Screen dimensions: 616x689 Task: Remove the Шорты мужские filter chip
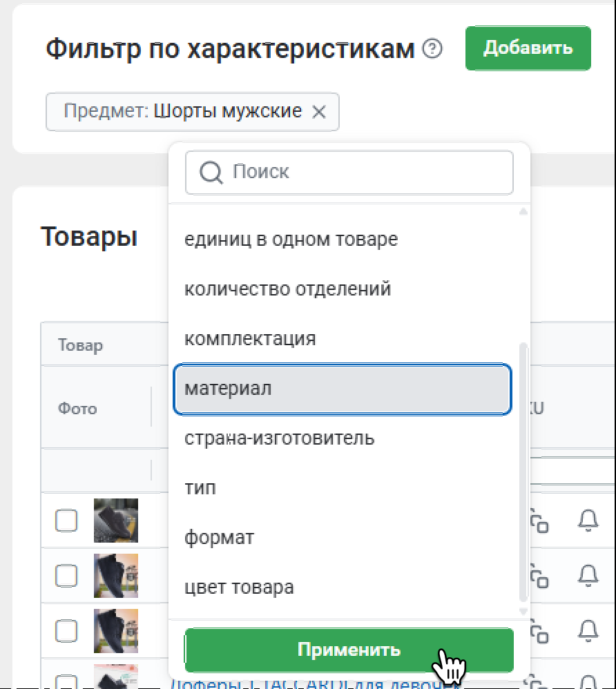[318, 112]
